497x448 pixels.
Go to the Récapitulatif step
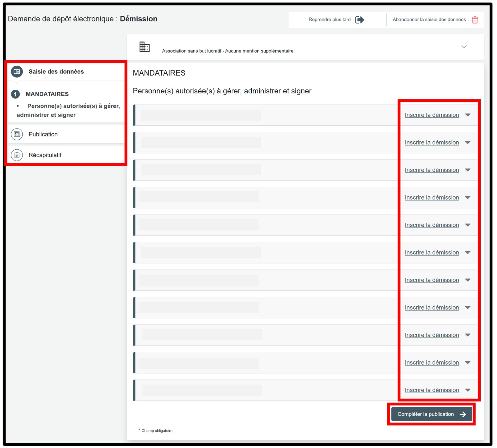(45, 155)
